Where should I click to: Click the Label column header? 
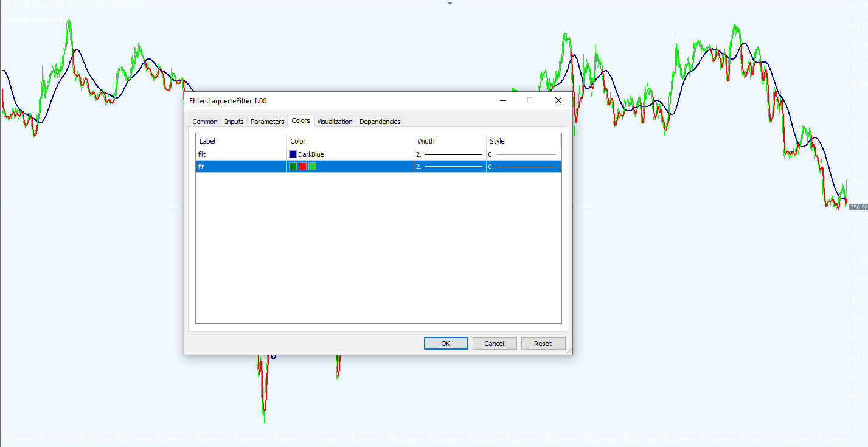[x=207, y=140]
